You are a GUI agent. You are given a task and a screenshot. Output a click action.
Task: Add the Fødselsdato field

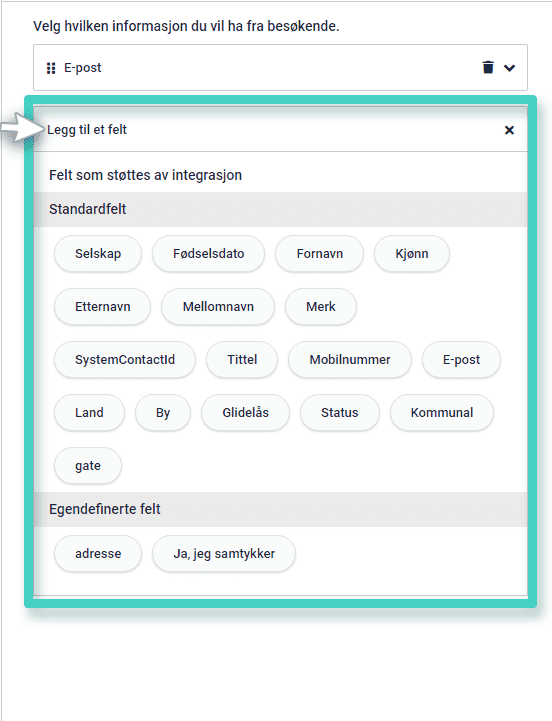208,253
